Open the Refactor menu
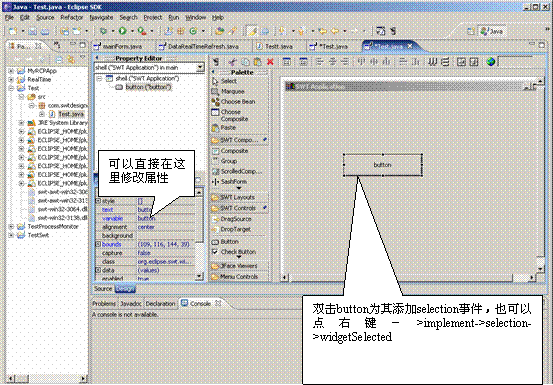 tap(72, 18)
